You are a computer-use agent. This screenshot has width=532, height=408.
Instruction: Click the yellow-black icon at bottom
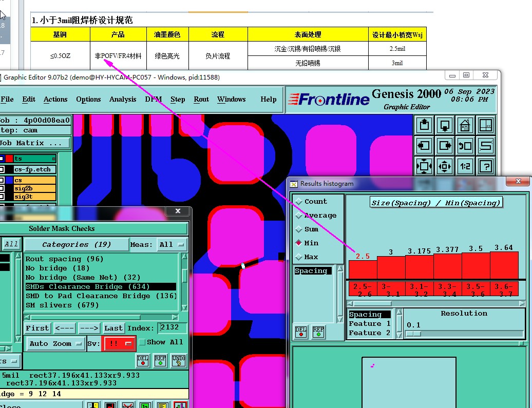(x=93, y=405)
